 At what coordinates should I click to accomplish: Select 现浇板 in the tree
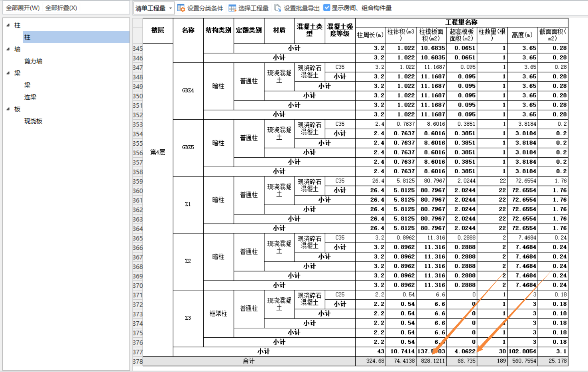[x=33, y=121]
